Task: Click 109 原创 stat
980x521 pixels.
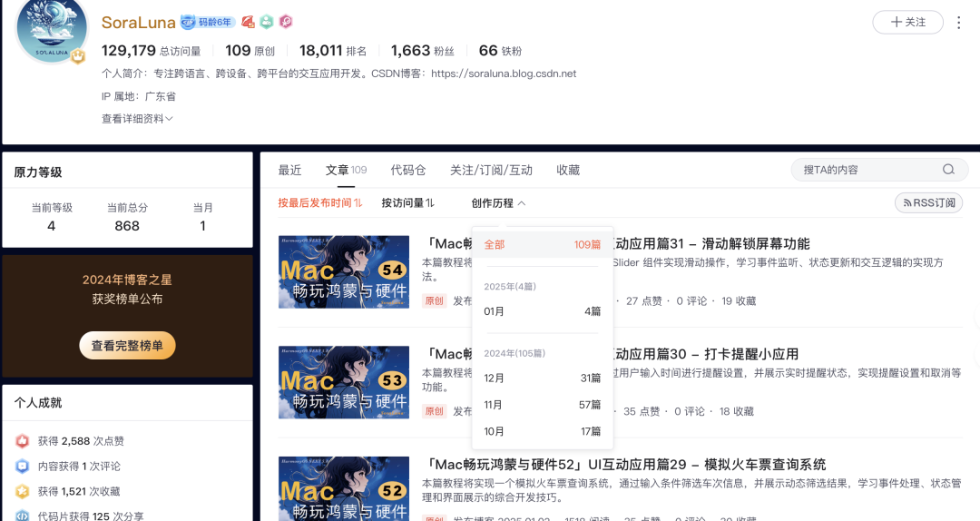Action: (x=250, y=51)
